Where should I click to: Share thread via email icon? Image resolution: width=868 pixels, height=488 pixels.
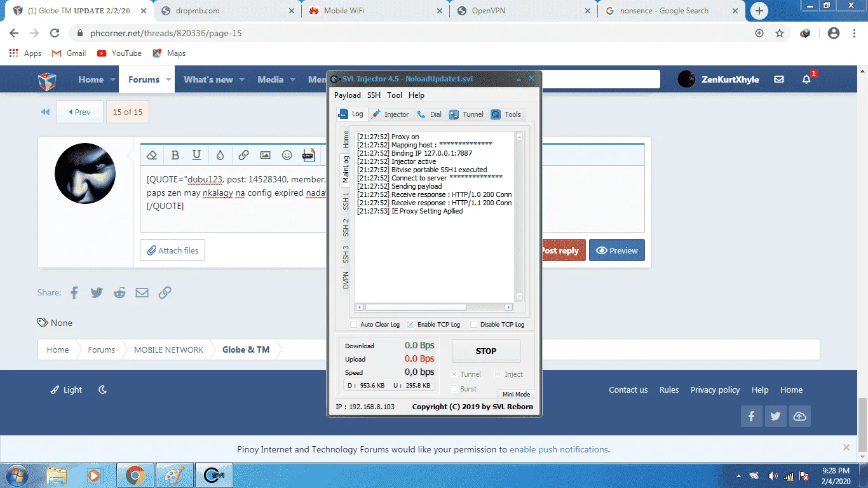pyautogui.click(x=142, y=292)
